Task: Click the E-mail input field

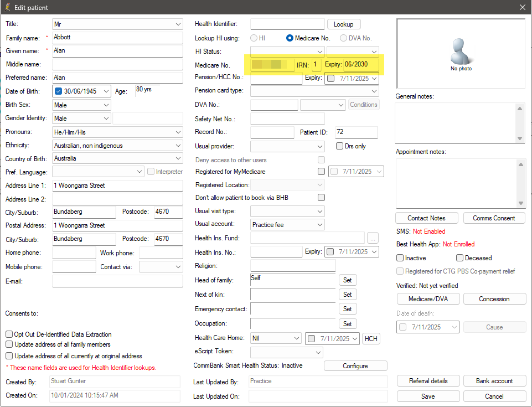Action: coord(117,281)
